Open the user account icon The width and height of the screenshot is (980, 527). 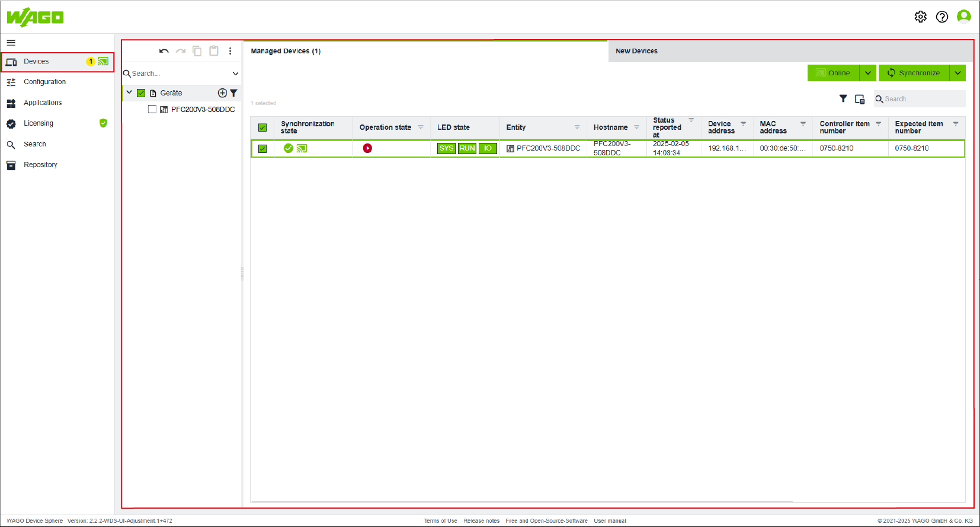point(964,17)
